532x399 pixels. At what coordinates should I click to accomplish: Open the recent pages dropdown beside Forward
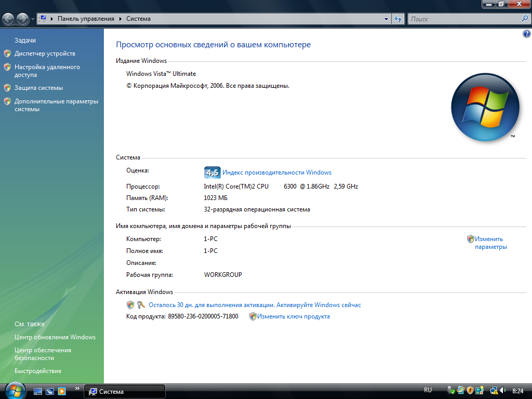(x=33, y=19)
